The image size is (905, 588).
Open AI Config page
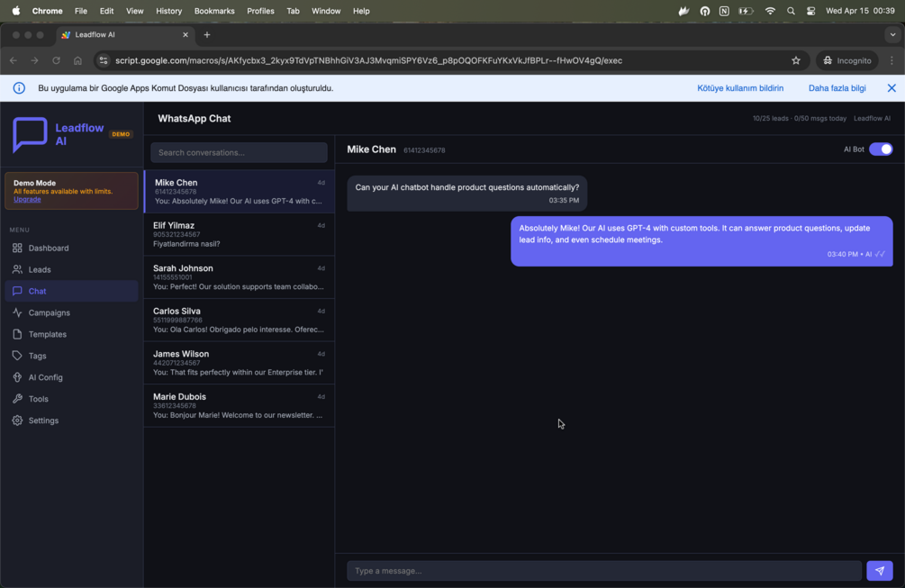pos(71,377)
